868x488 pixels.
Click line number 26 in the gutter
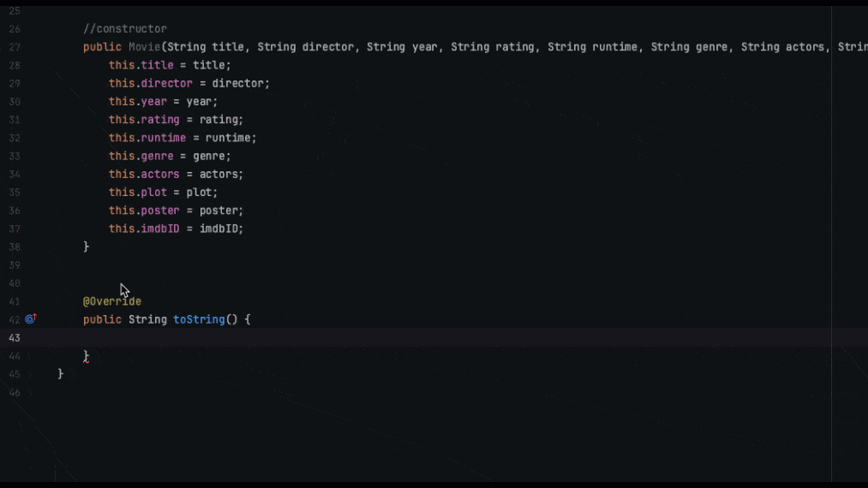(15, 29)
